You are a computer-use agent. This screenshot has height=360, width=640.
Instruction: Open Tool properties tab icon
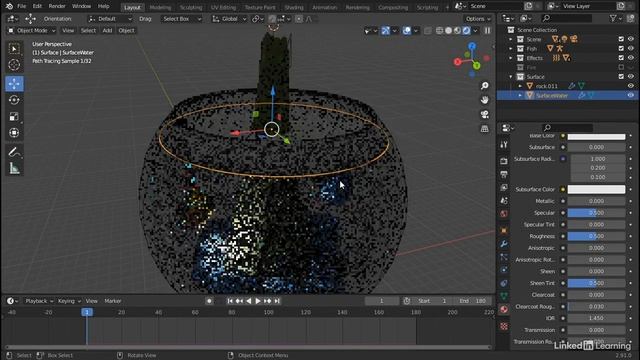pos(504,145)
